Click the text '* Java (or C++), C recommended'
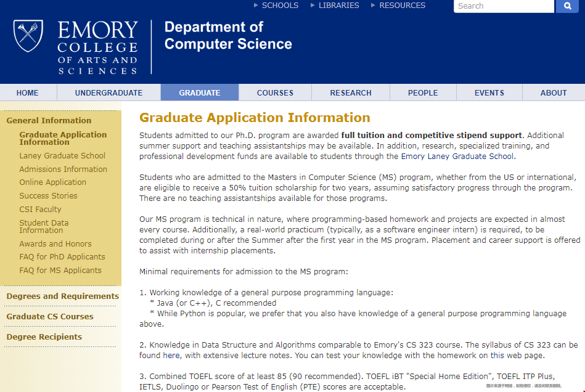Image resolution: width=585 pixels, height=392 pixels. tap(213, 303)
